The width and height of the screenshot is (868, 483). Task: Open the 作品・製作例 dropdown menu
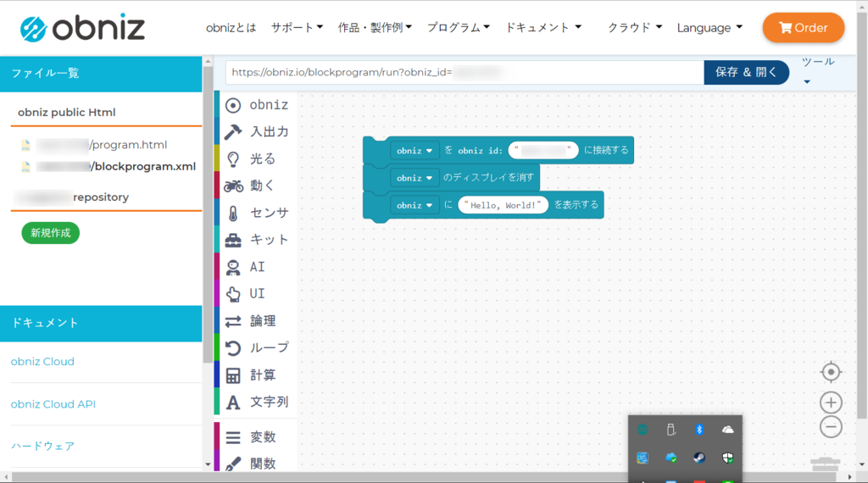pos(375,28)
